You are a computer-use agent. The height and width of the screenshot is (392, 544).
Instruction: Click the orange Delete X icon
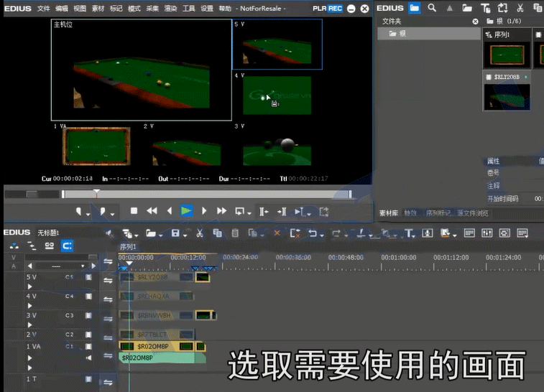[277, 233]
